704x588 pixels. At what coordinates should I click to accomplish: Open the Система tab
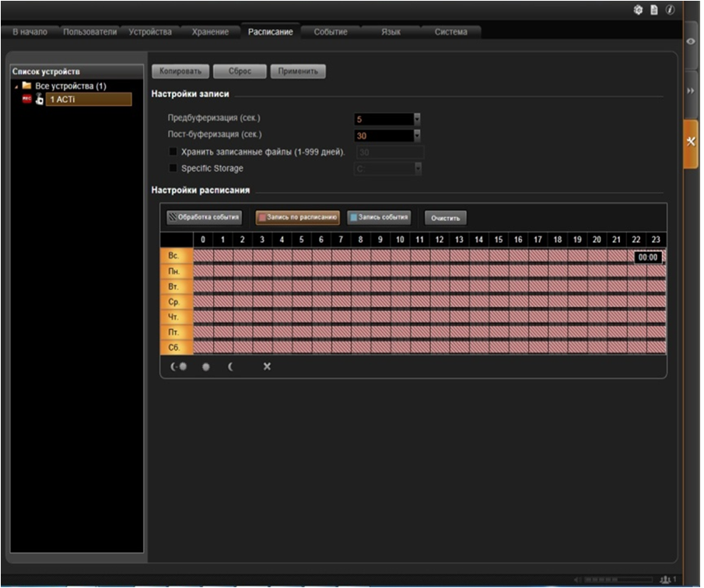tap(450, 32)
